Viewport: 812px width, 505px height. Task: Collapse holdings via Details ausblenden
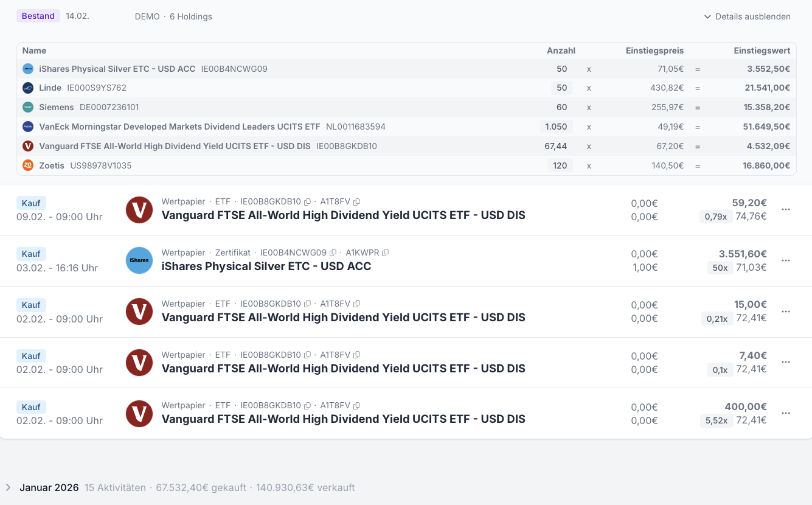pyautogui.click(x=747, y=16)
